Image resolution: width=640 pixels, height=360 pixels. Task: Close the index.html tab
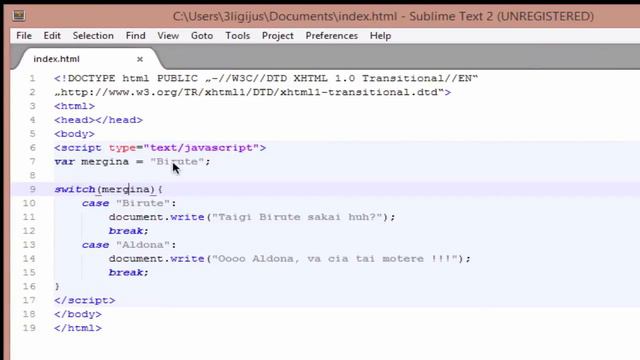[x=140, y=59]
